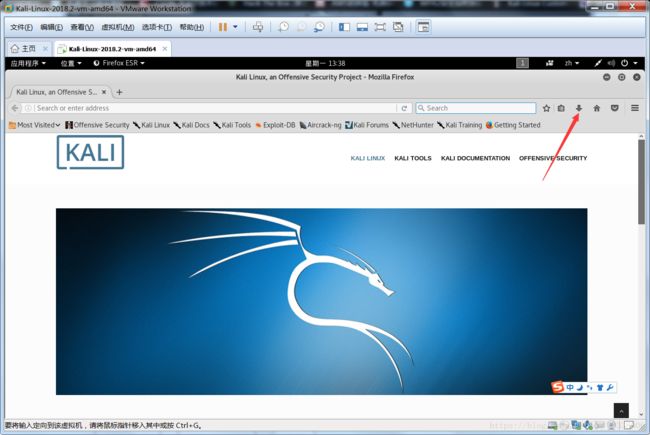
Task: Open the 虚拟机(M) menu
Action: pyautogui.click(x=118, y=27)
